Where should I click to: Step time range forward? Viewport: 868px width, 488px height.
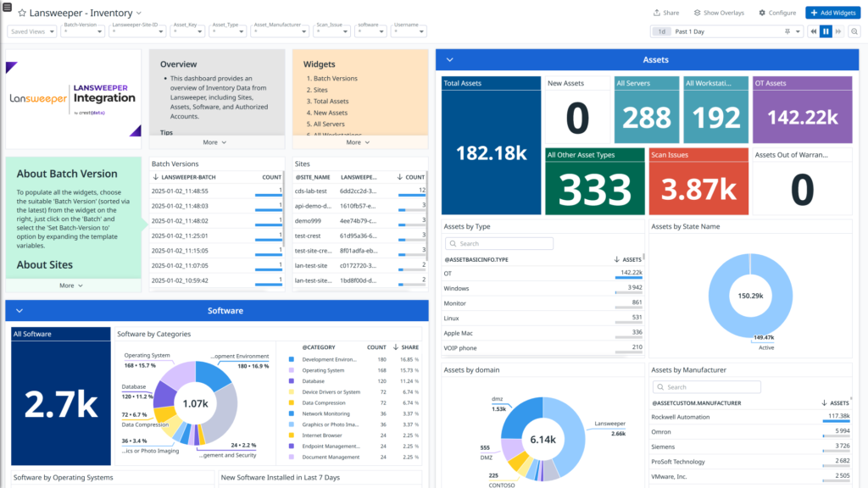pyautogui.click(x=838, y=31)
